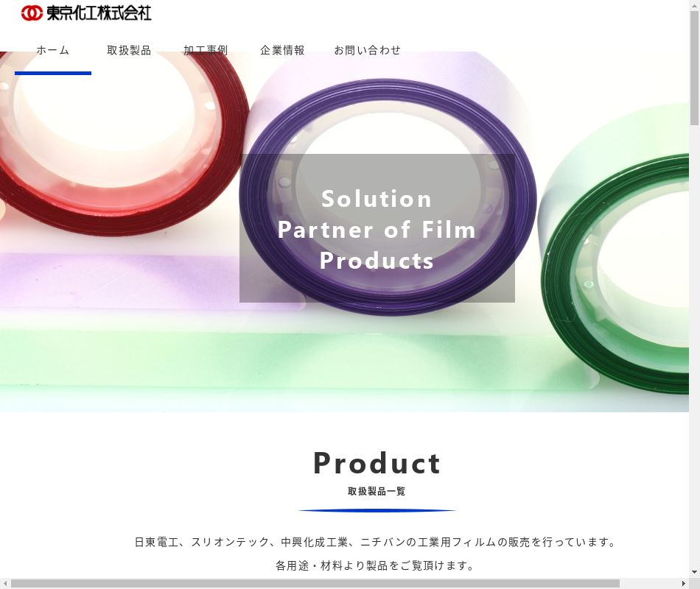700x589 pixels.
Task: Click the blue underline beneath ホーム
Action: pos(52,73)
